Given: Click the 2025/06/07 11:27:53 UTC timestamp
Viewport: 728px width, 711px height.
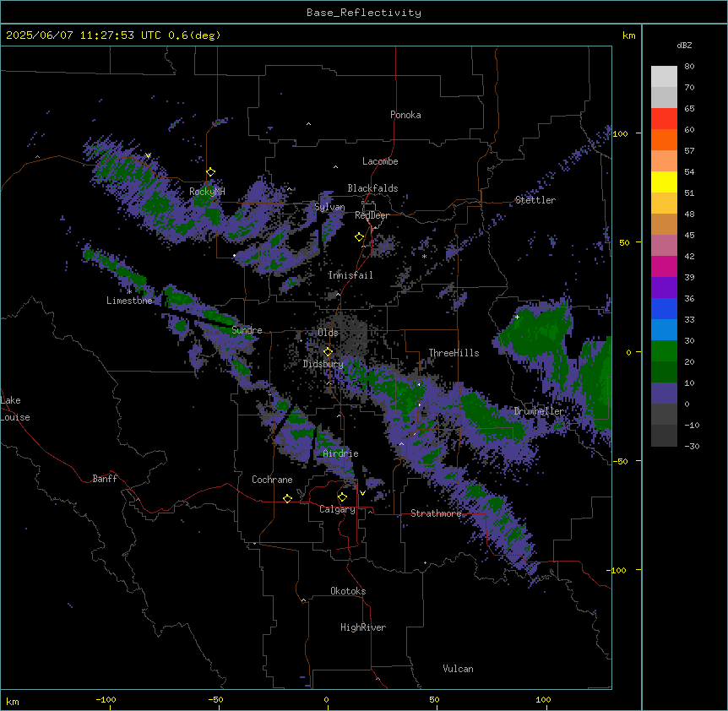Looking at the screenshot, I should (x=84, y=35).
